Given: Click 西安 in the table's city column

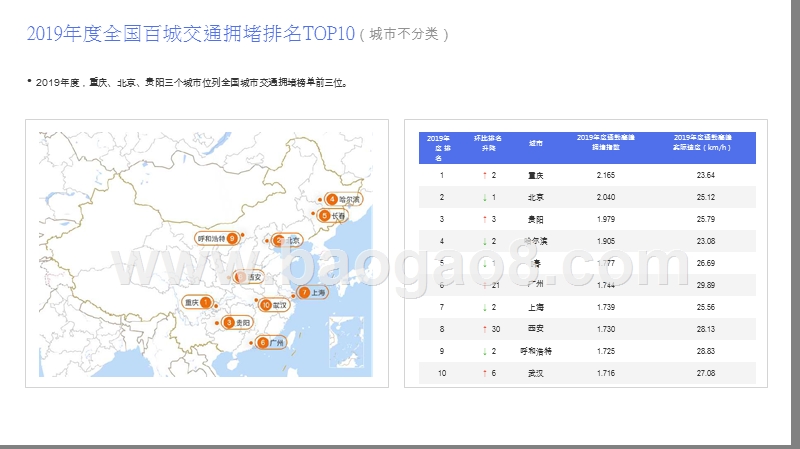Looking at the screenshot, I should 536,329.
